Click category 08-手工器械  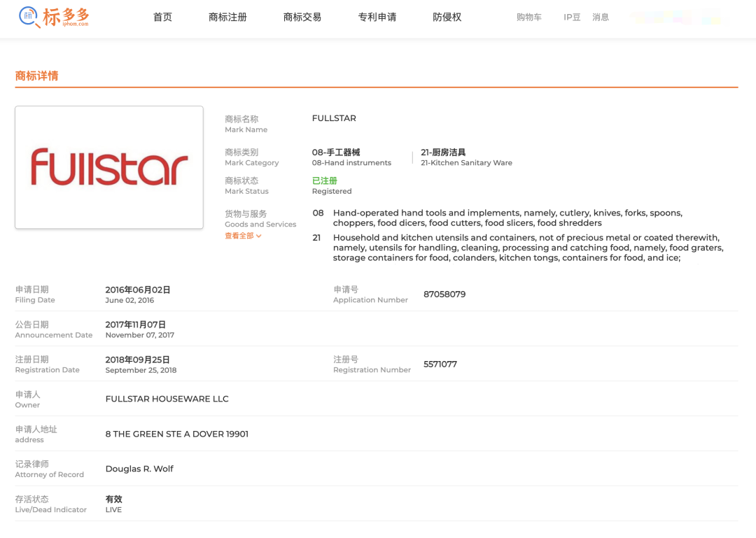tap(336, 153)
